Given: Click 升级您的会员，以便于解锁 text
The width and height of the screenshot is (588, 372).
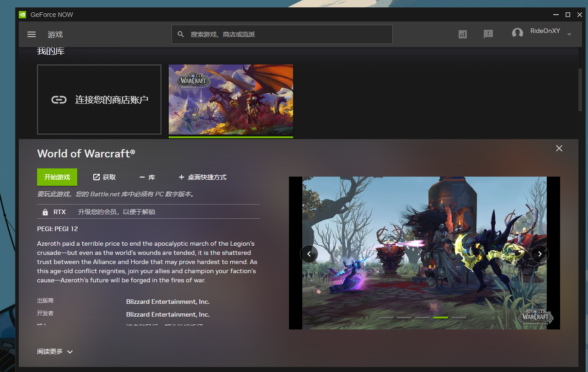Looking at the screenshot, I should 117,212.
